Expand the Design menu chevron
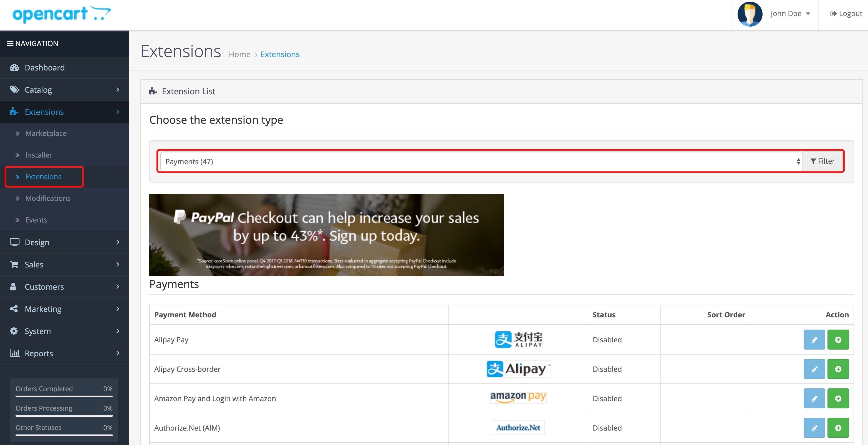 118,242
